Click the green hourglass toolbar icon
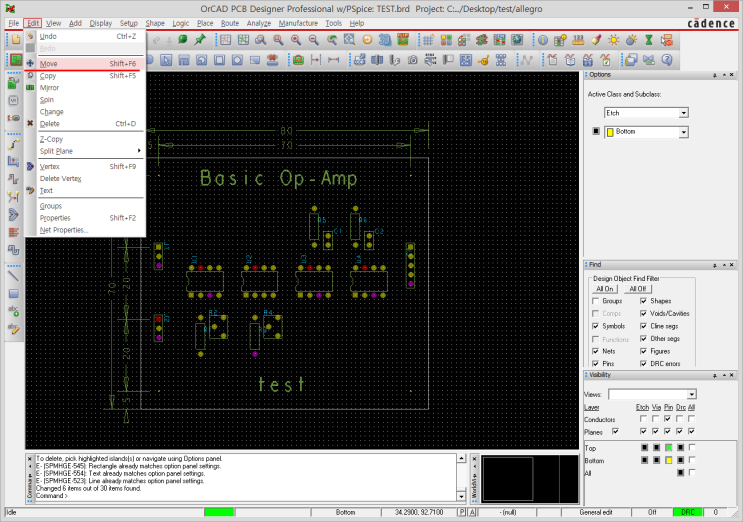 648,40
